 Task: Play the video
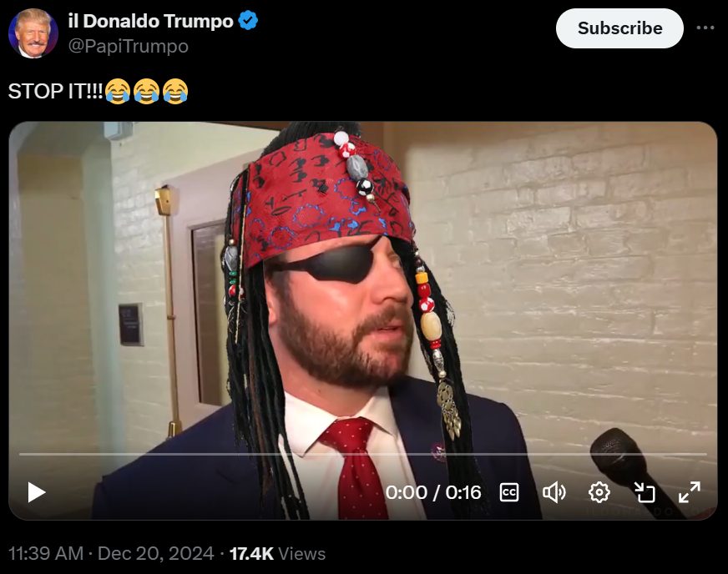point(37,492)
